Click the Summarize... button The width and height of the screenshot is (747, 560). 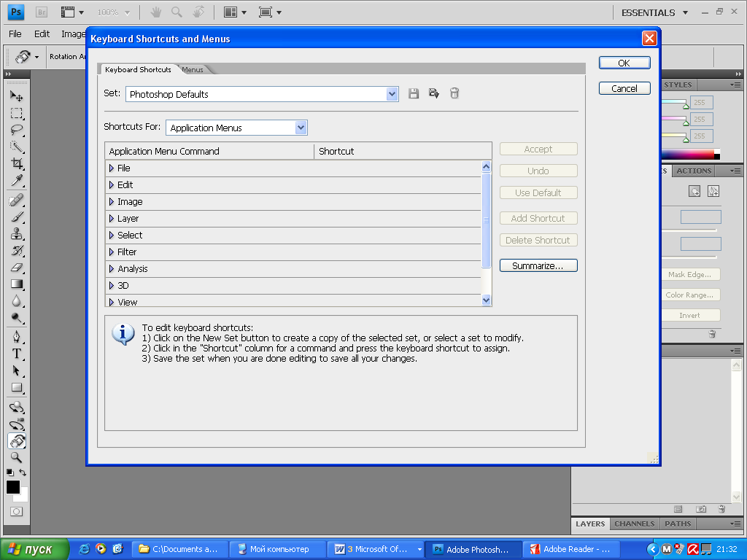click(x=538, y=265)
